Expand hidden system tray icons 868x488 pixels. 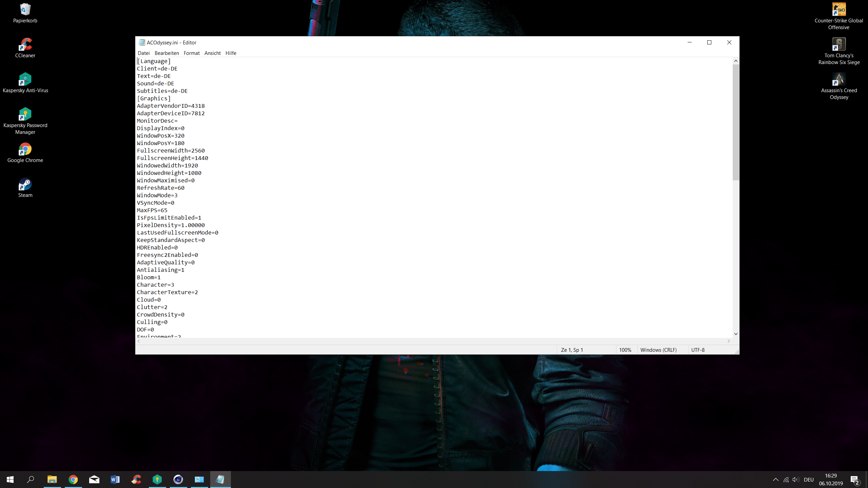click(x=775, y=480)
